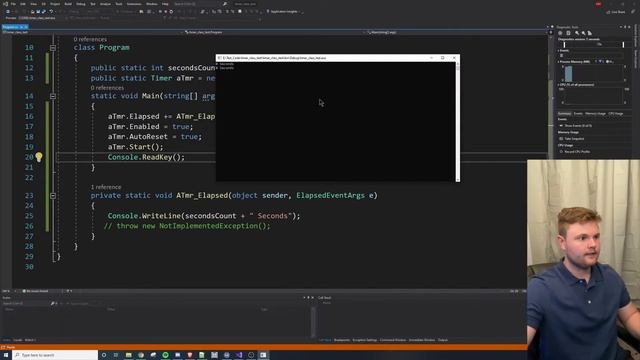Open the Debug menu
This screenshot has width=640, height=360.
[x=81, y=4]
